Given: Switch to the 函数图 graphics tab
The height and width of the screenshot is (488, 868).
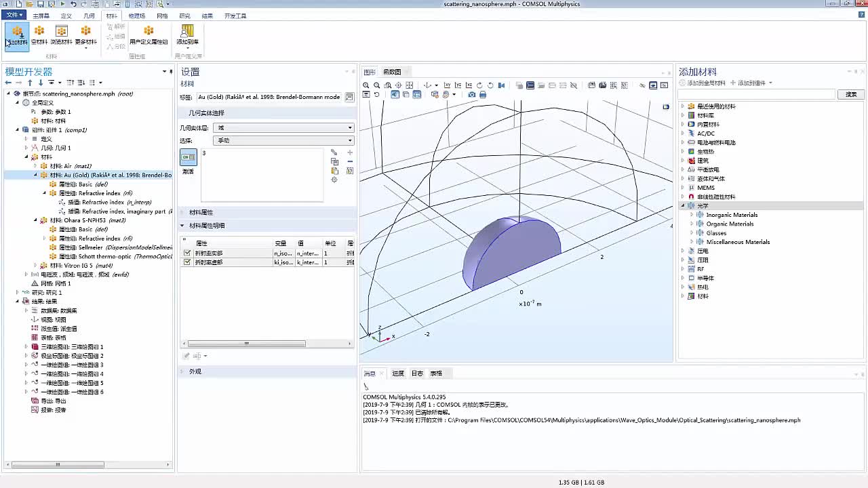Looking at the screenshot, I should (x=392, y=72).
